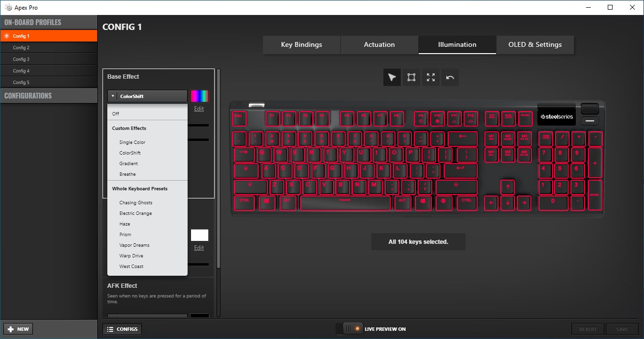Image resolution: width=644 pixels, height=339 pixels.
Task: Click the select-all expand arrows tool
Action: (431, 77)
